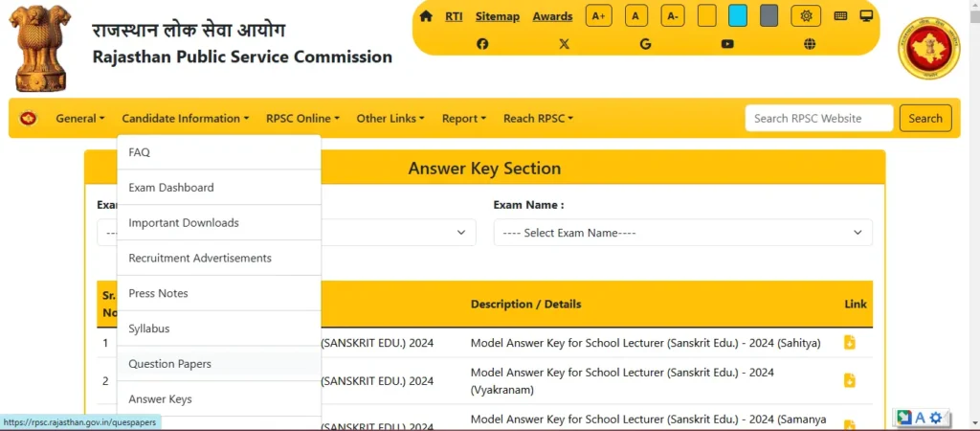Open the RPSC Online dropdown menu
The image size is (980, 431).
(302, 119)
